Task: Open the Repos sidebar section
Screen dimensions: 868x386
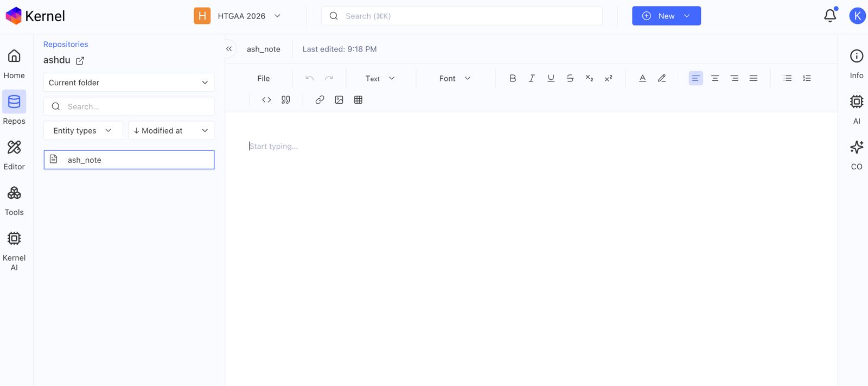Action: click(14, 109)
